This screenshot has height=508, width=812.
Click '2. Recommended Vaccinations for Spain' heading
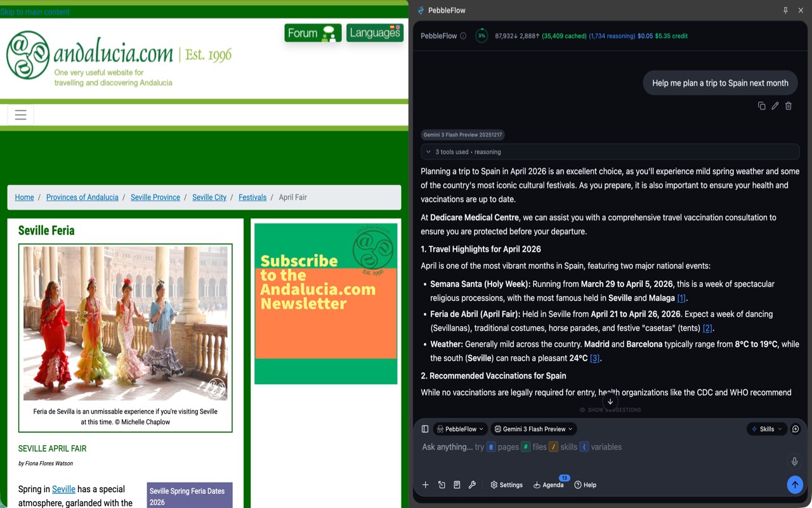point(494,376)
